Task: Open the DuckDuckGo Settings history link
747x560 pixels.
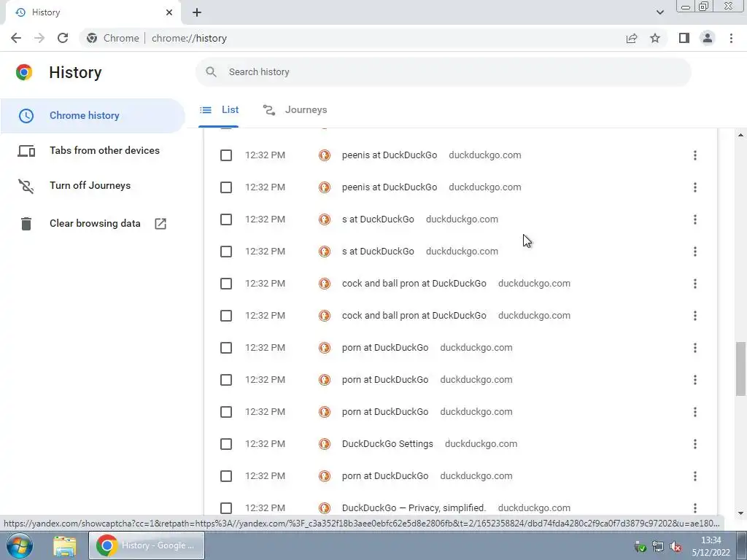Action: point(387,444)
